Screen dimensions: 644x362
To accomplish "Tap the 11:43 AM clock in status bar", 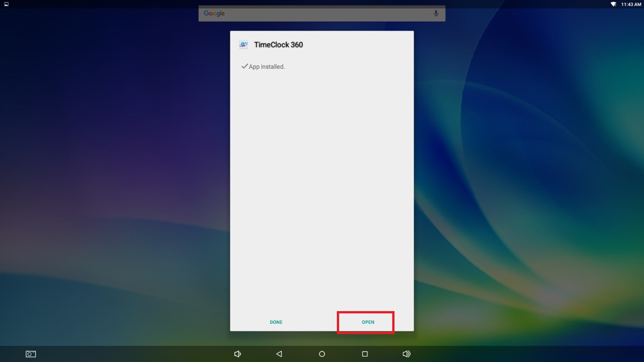I will pyautogui.click(x=631, y=4).
